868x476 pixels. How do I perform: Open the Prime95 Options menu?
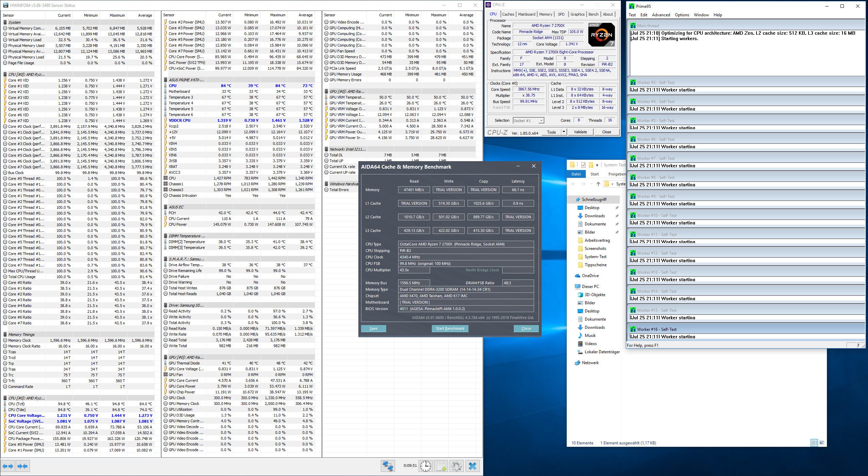tap(682, 15)
